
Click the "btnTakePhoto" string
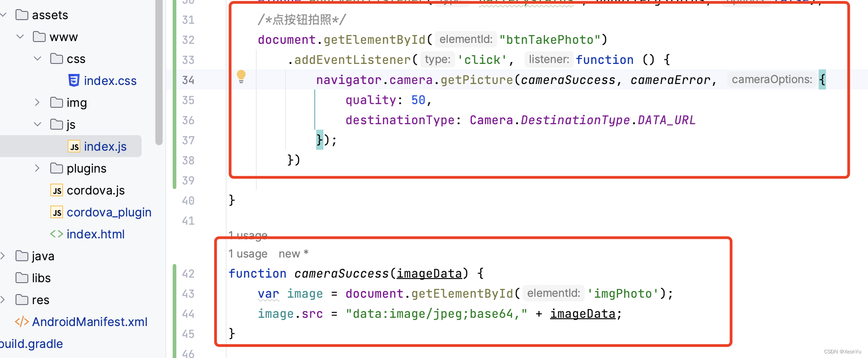click(550, 40)
